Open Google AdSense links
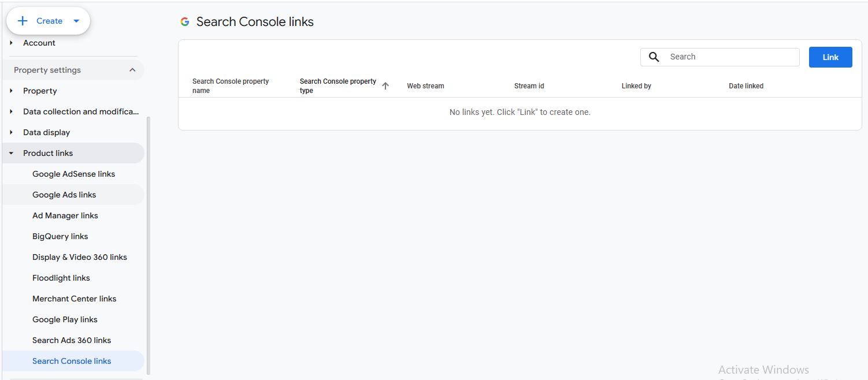Image resolution: width=868 pixels, height=380 pixels. click(73, 174)
